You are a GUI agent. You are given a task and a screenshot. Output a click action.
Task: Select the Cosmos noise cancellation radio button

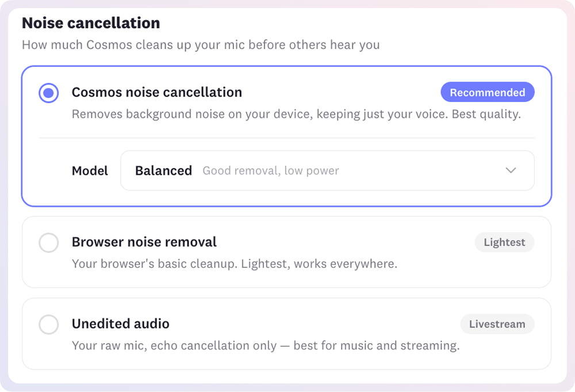tap(49, 93)
